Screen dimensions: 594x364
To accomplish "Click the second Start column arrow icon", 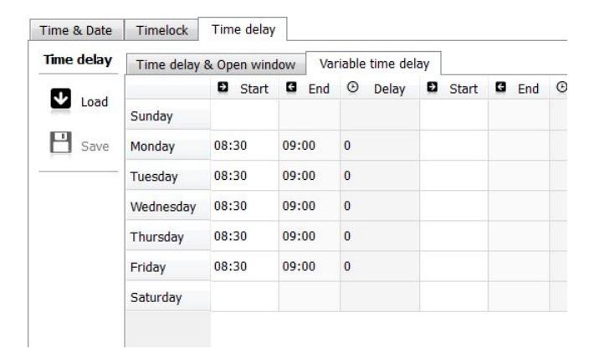I will [433, 88].
